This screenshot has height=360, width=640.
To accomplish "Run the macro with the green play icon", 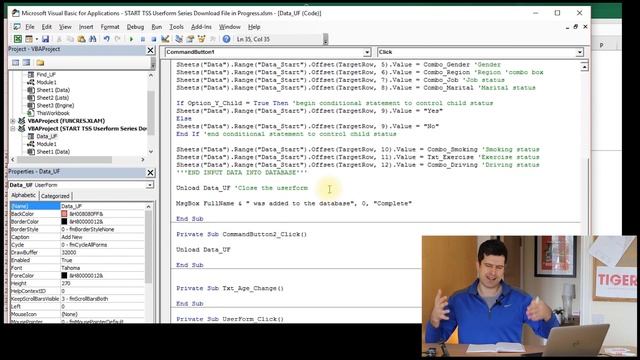I will point(131,39).
